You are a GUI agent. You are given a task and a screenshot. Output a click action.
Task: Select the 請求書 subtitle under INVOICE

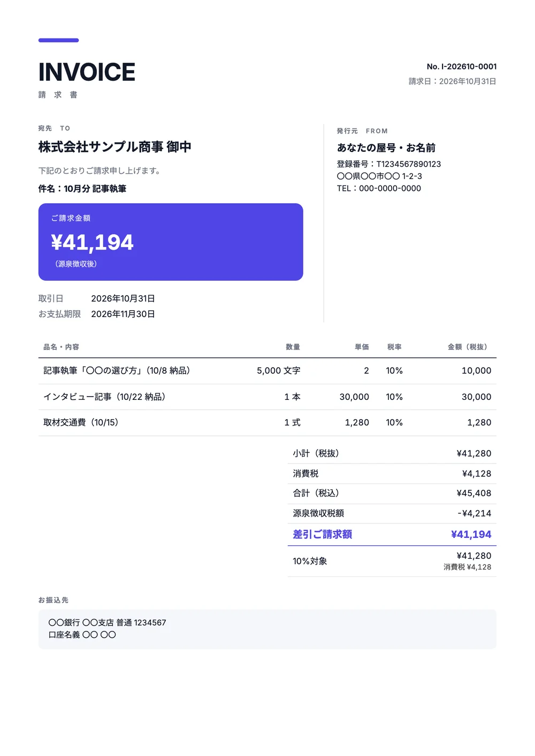point(58,95)
